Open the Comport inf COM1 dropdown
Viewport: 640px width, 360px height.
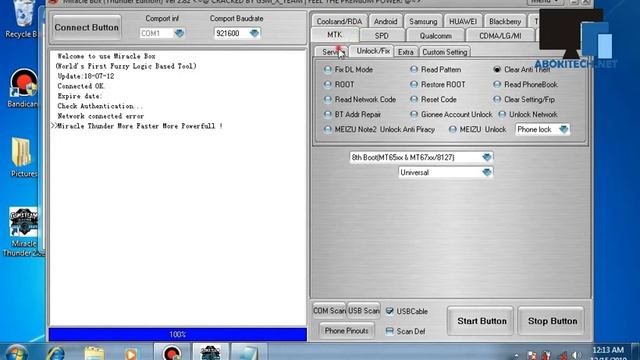pyautogui.click(x=179, y=33)
